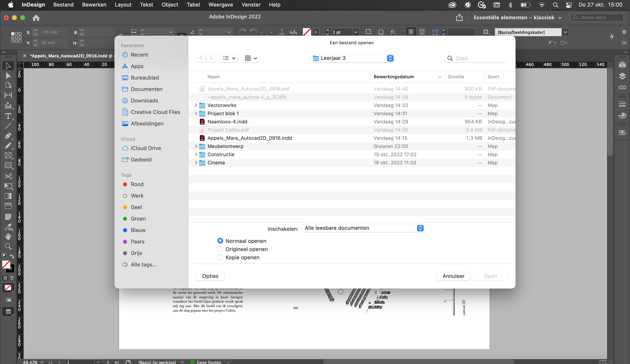Image resolution: width=630 pixels, height=364 pixels.
Task: Open the Venster menu
Action: pos(251,5)
